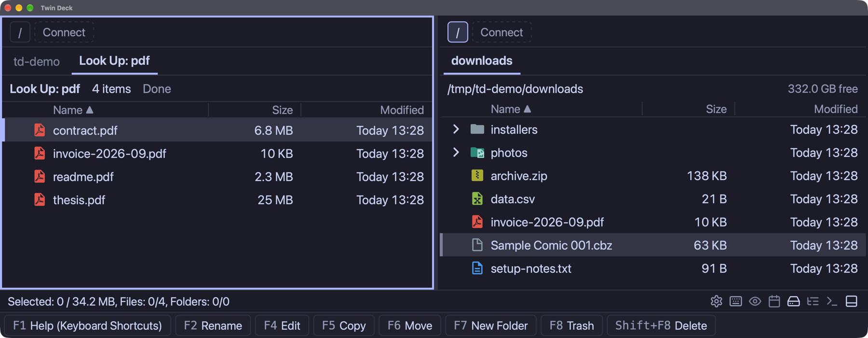Viewport: 868px width, 338px height.
Task: Click Connect in the right pane
Action: click(x=502, y=32)
